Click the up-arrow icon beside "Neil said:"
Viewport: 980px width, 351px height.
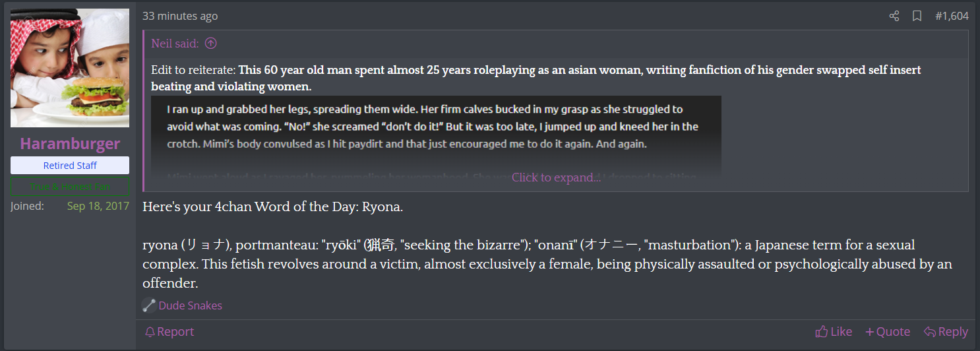pos(210,44)
